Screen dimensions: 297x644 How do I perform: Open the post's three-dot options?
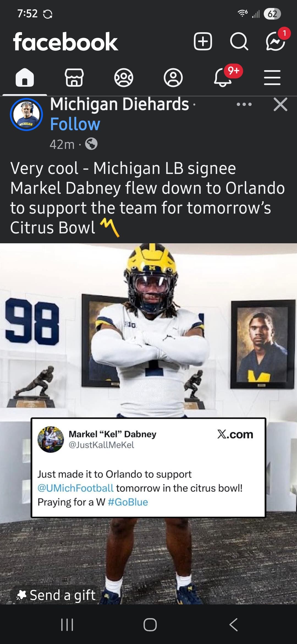click(x=244, y=104)
